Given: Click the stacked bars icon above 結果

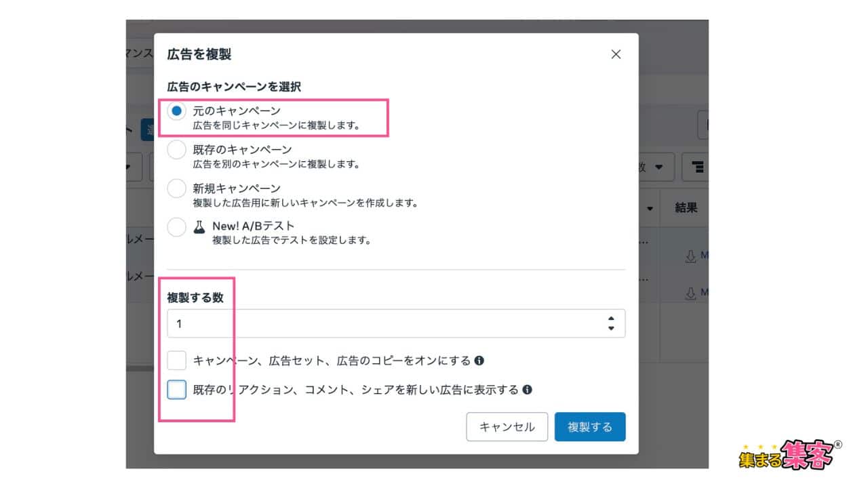Looking at the screenshot, I should pyautogui.click(x=696, y=167).
